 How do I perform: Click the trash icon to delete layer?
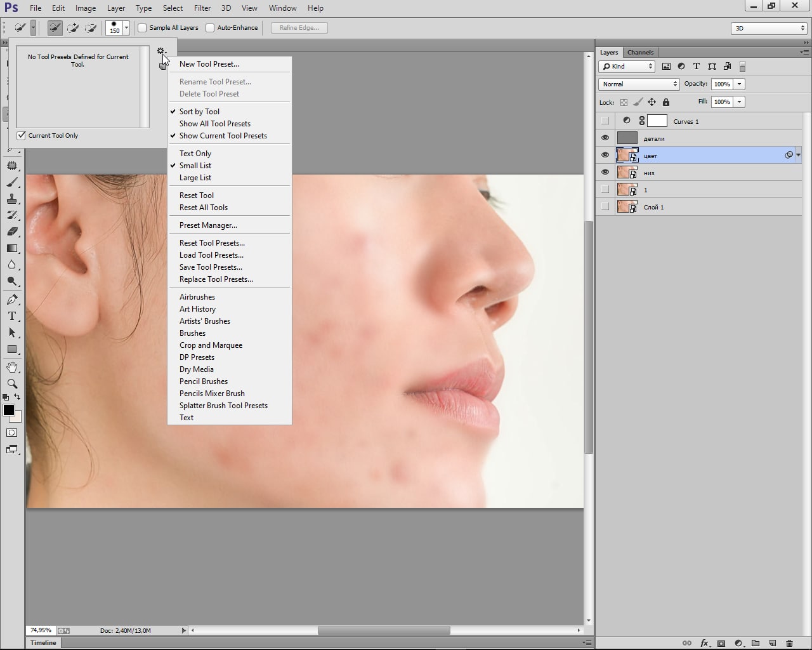point(789,643)
